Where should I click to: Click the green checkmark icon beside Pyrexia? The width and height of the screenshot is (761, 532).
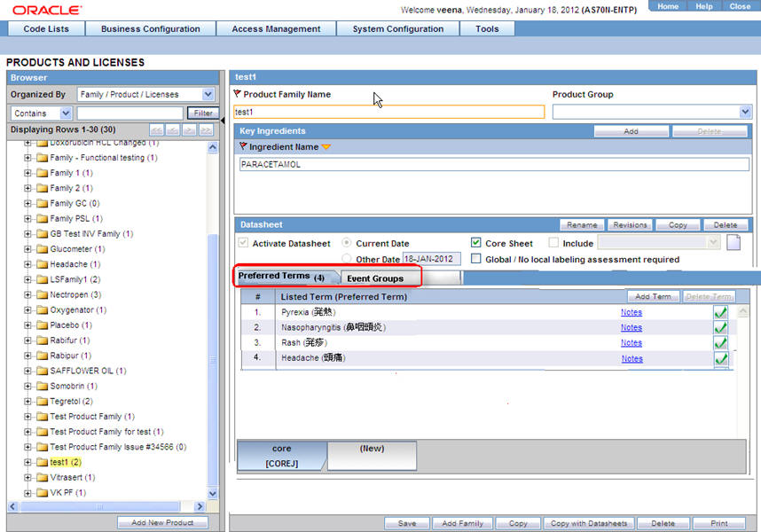coord(720,312)
